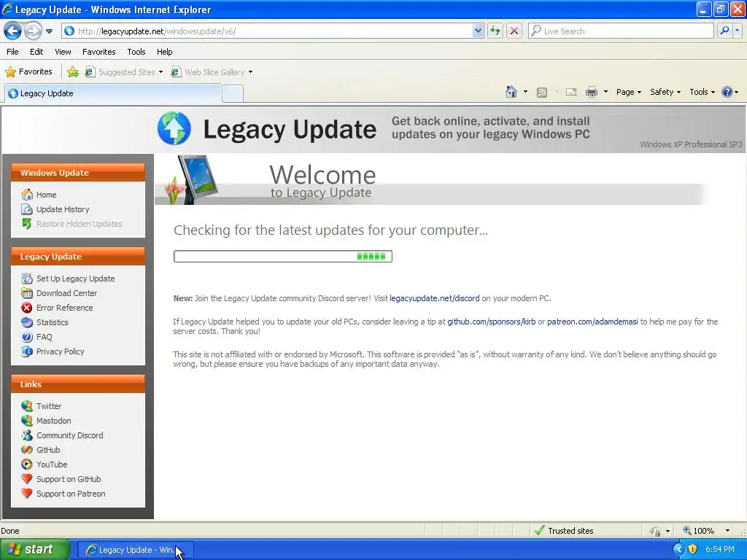This screenshot has width=747, height=560.
Task: Open the patreon.com/adamdemasi link
Action: 592,322
